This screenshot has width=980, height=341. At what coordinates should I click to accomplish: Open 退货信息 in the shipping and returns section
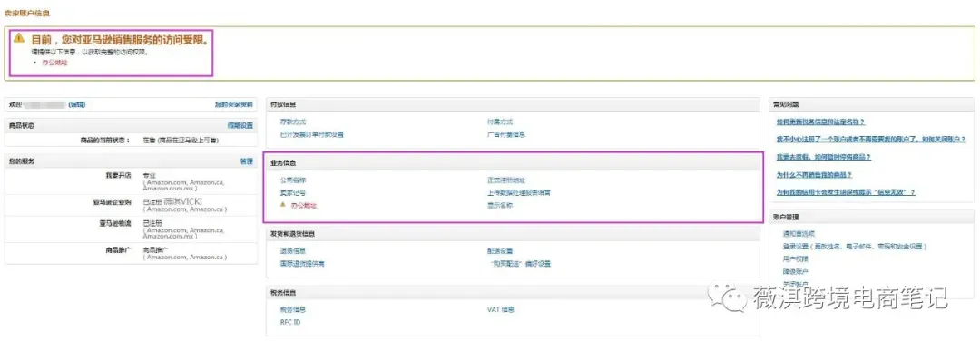(x=293, y=251)
